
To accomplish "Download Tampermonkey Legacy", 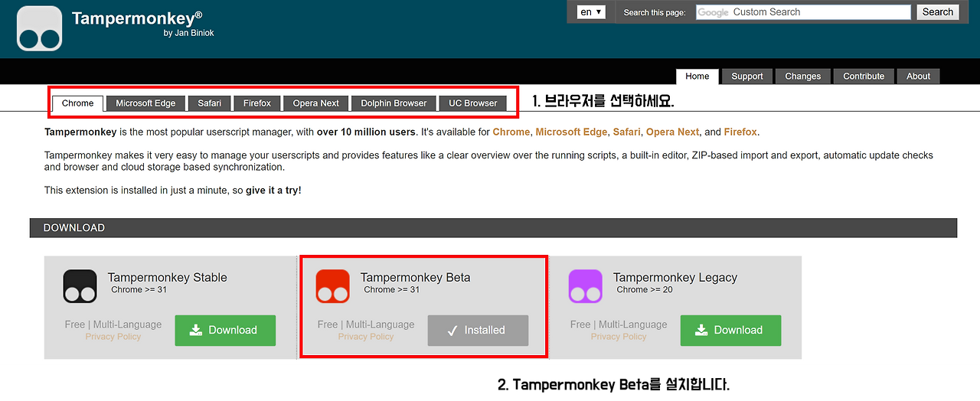I will coord(730,331).
